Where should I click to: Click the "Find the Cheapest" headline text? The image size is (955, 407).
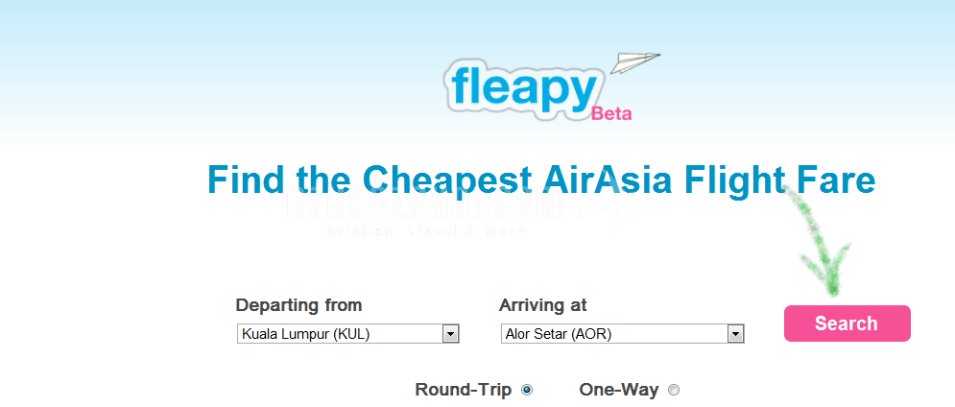[368, 180]
